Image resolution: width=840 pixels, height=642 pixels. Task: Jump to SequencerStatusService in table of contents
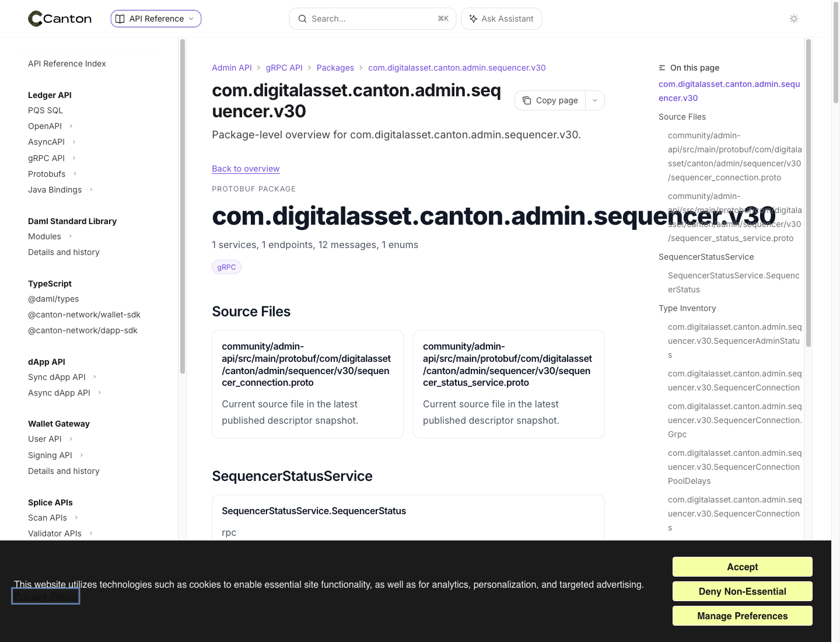point(706,257)
